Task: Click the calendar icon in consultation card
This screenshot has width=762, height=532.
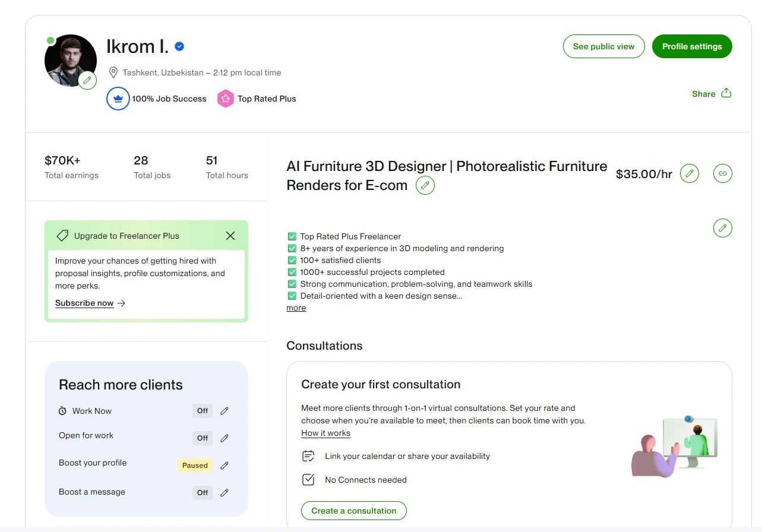Action: (308, 456)
